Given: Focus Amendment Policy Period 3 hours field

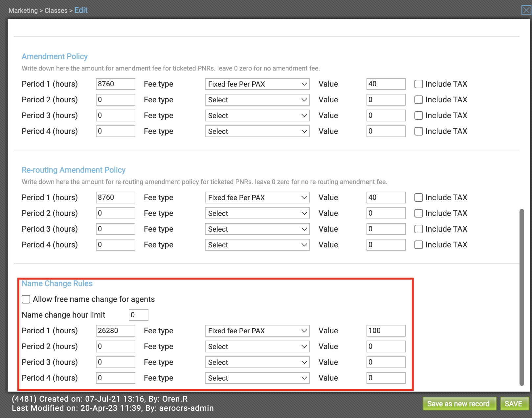Looking at the screenshot, I should (x=116, y=115).
